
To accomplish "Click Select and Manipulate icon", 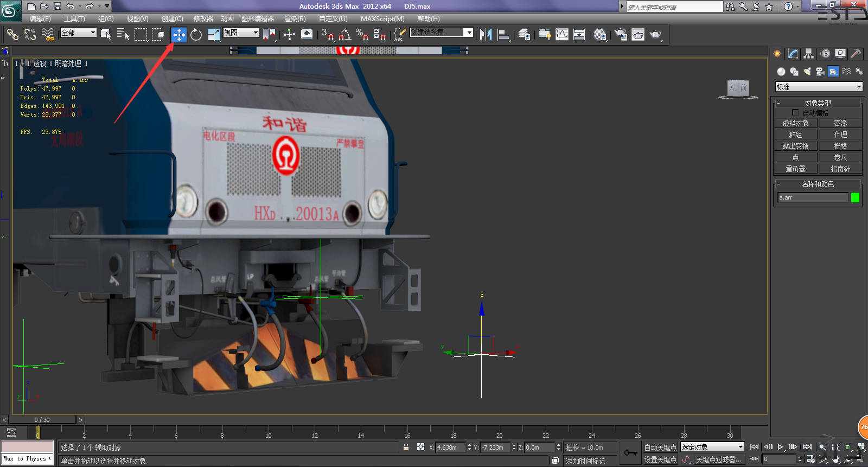I will pyautogui.click(x=289, y=35).
